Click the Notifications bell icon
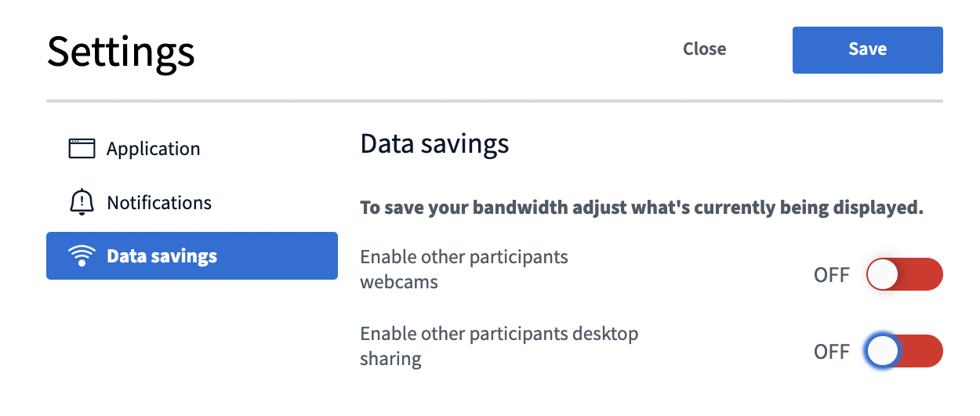 82,202
